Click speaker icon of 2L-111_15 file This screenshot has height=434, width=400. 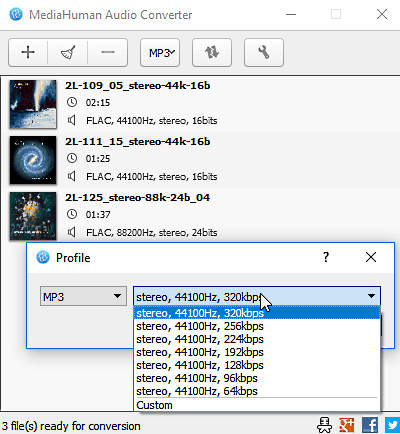click(72, 176)
